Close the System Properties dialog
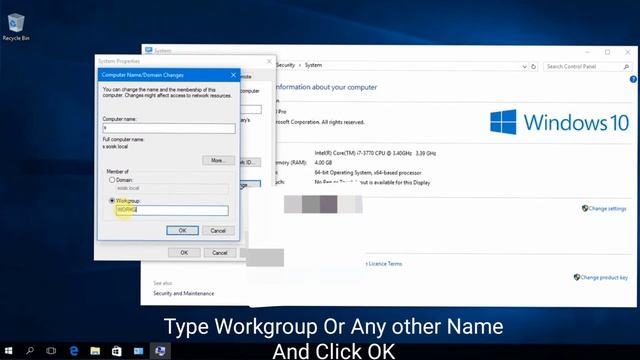The height and width of the screenshot is (360, 640). (x=269, y=61)
